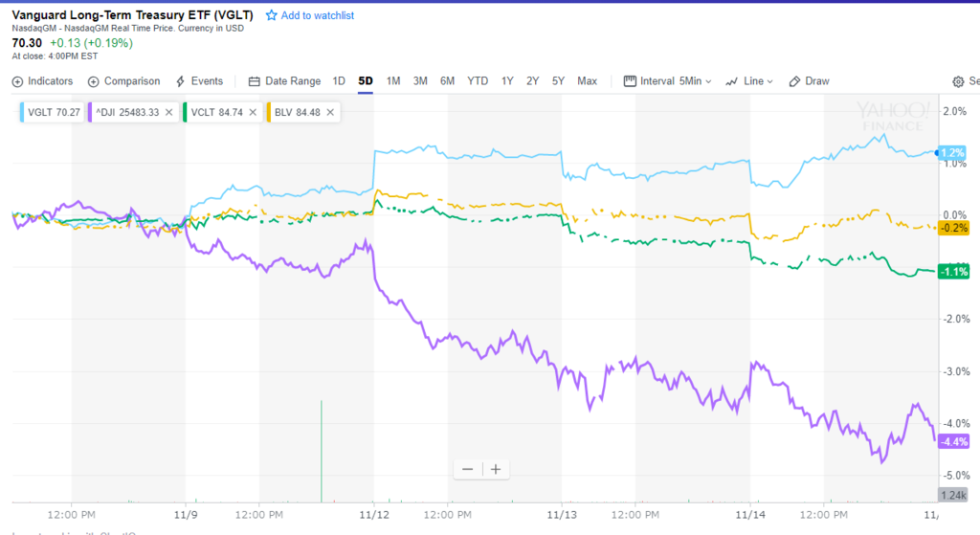The height and width of the screenshot is (535, 980).
Task: Click the 11/9 date axis label
Action: [x=186, y=515]
